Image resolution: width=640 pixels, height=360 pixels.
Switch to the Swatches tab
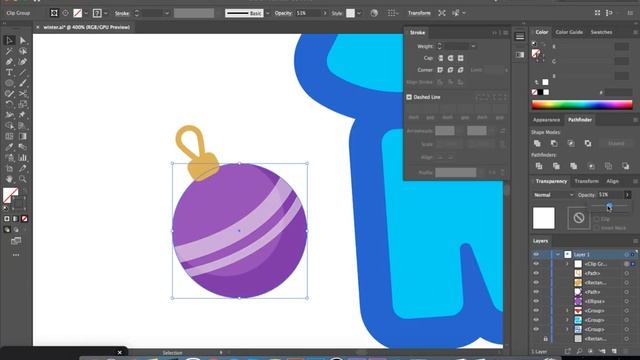pos(601,32)
